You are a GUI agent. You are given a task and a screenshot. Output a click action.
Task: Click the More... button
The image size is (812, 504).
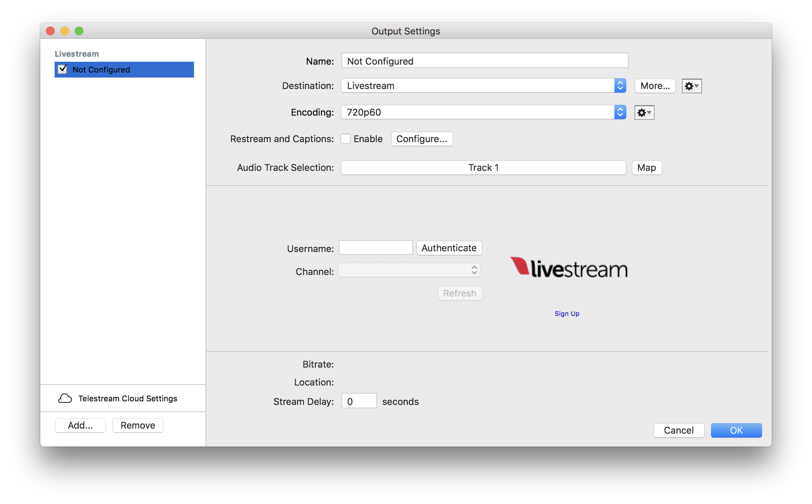click(x=655, y=86)
